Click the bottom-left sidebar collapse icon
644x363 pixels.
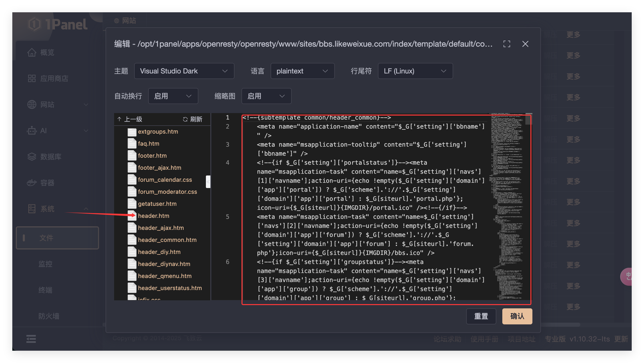coord(31,339)
